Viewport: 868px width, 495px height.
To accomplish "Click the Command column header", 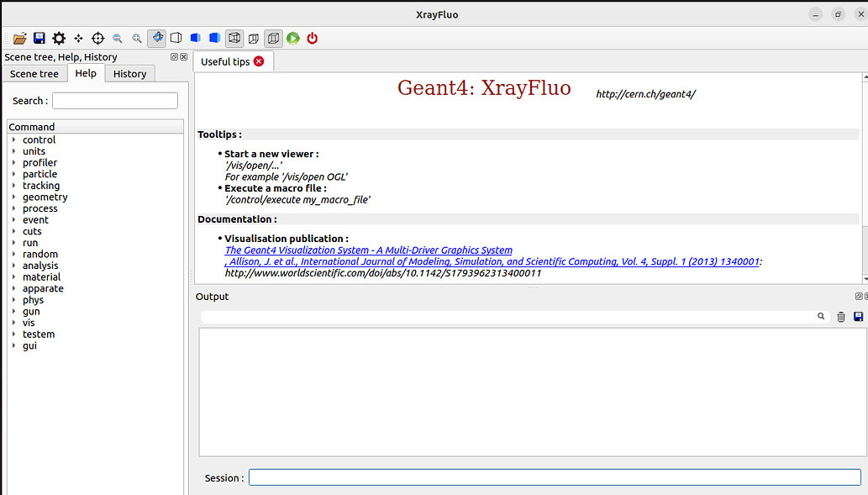I will [x=95, y=127].
